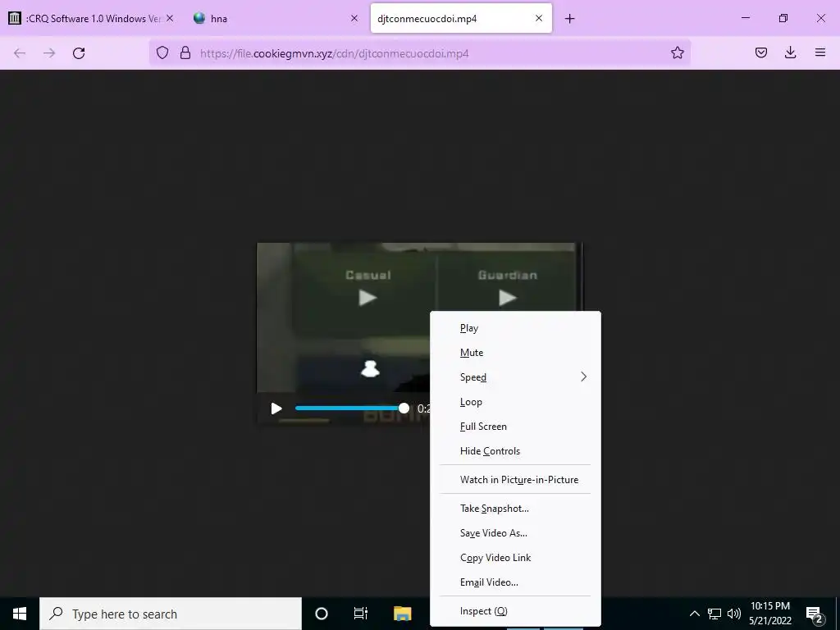Expand the Speed submenu
This screenshot has width=840, height=630.
tap(515, 377)
